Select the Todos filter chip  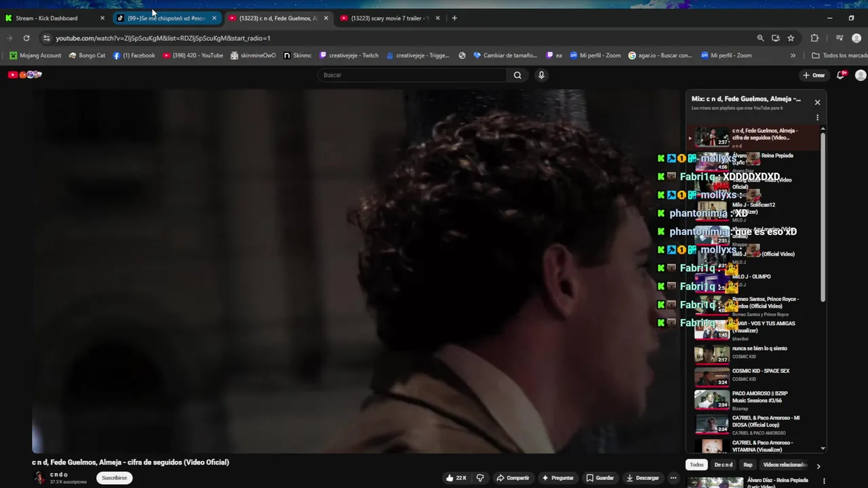(x=696, y=465)
